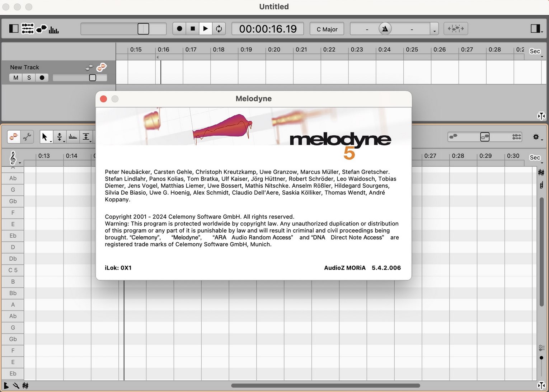
Task: Stop playback with the Stop button
Action: (193, 28)
